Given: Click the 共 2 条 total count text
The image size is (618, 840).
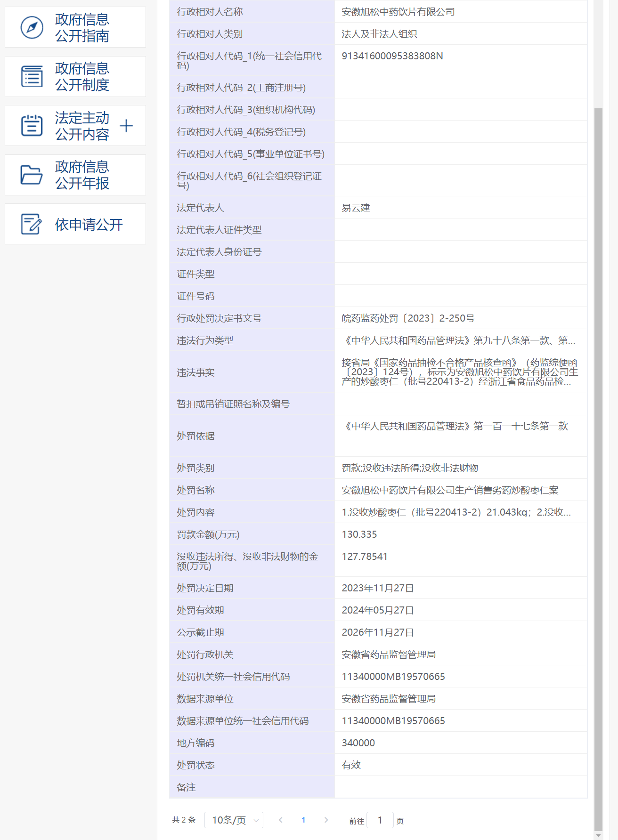Looking at the screenshot, I should [184, 820].
